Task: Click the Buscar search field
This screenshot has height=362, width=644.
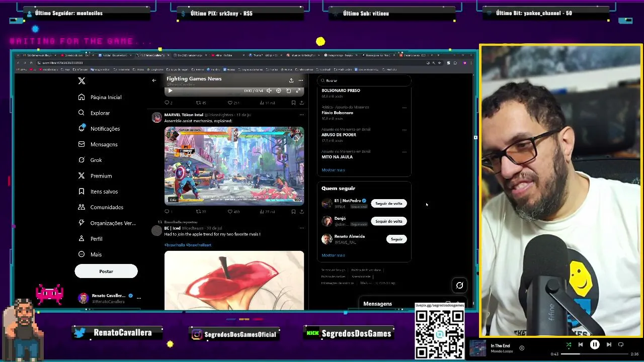Action: click(364, 80)
